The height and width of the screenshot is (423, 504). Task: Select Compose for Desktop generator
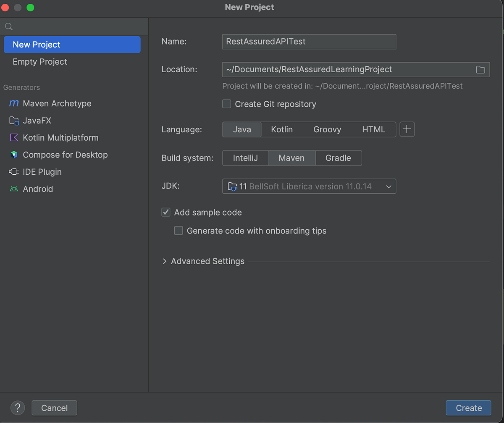pos(65,155)
